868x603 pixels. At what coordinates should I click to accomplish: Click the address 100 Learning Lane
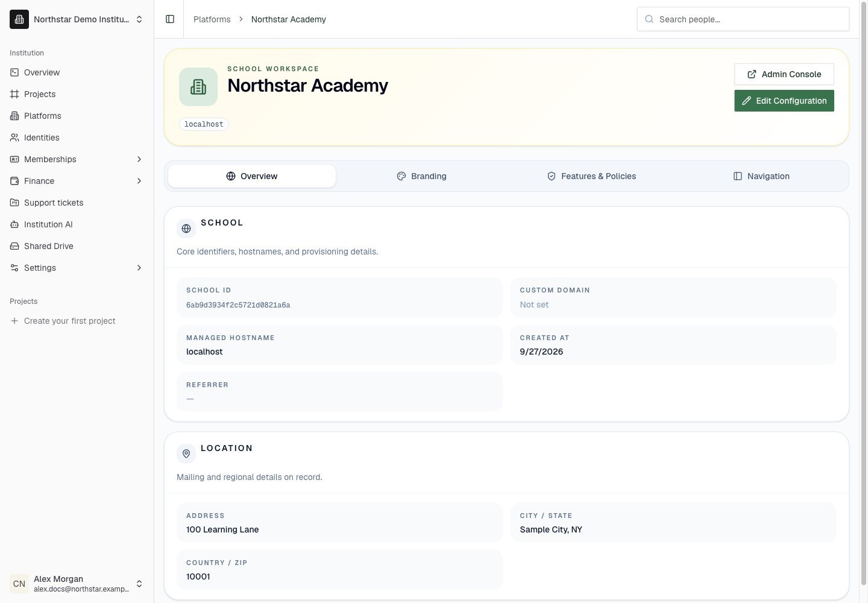coord(222,529)
